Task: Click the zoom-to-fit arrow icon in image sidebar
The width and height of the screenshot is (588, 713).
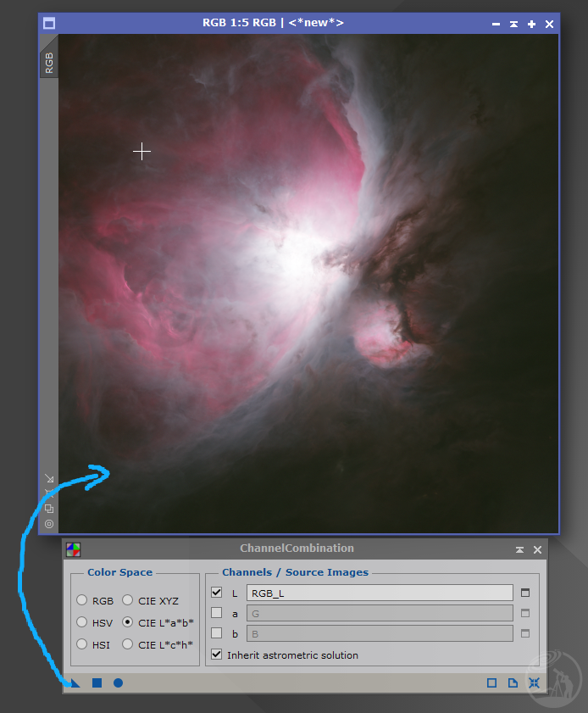Action: [49, 479]
